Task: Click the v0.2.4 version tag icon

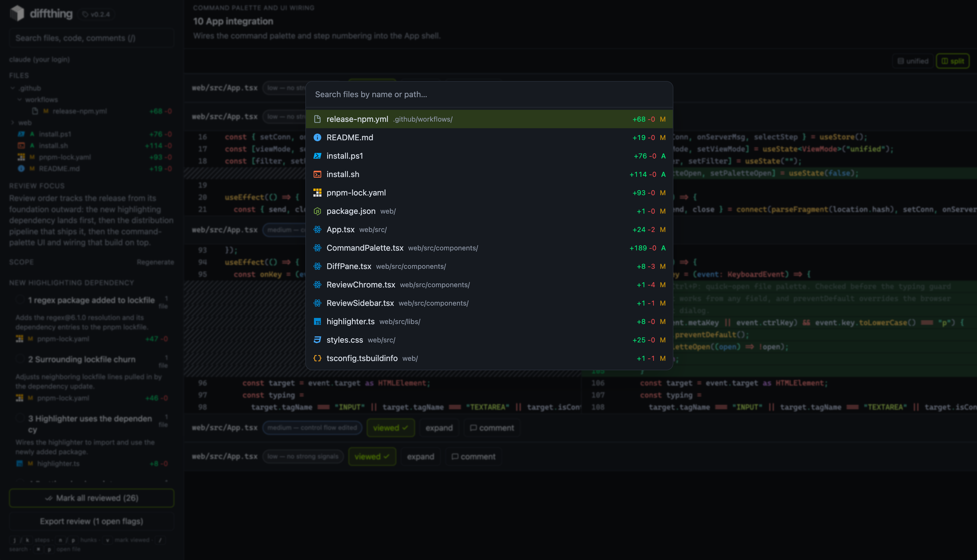Action: (85, 14)
